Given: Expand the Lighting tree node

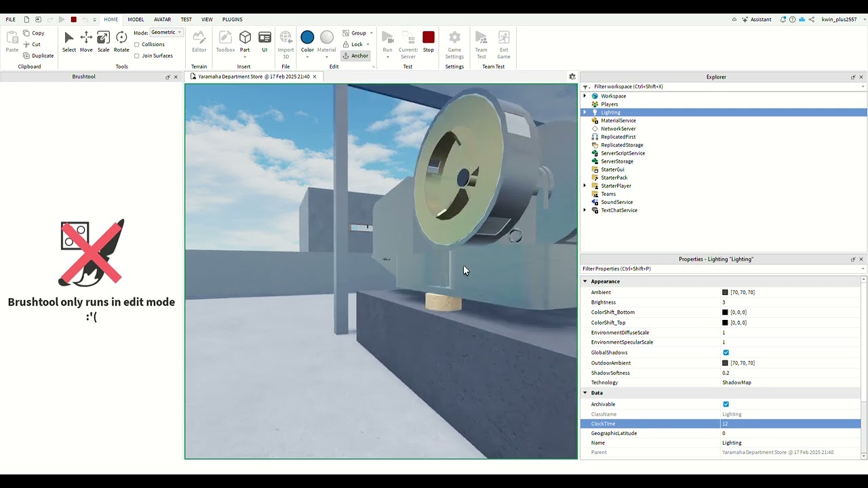Looking at the screenshot, I should 585,113.
